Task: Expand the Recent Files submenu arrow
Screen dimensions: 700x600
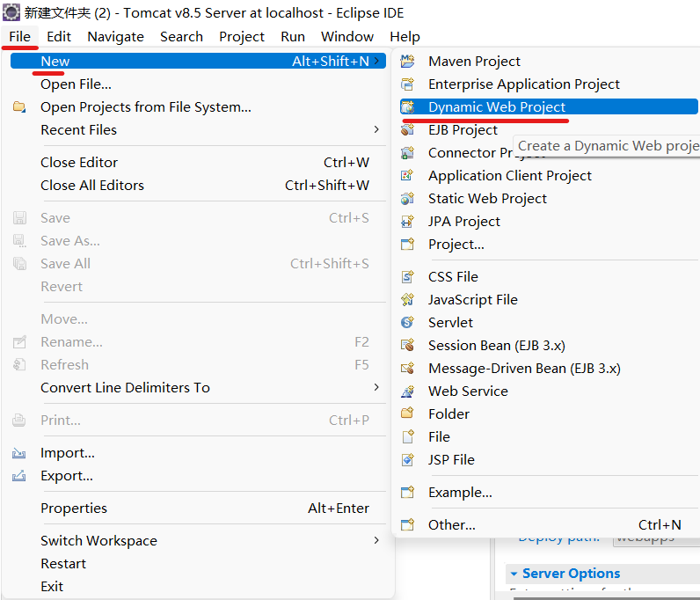Action: (376, 130)
